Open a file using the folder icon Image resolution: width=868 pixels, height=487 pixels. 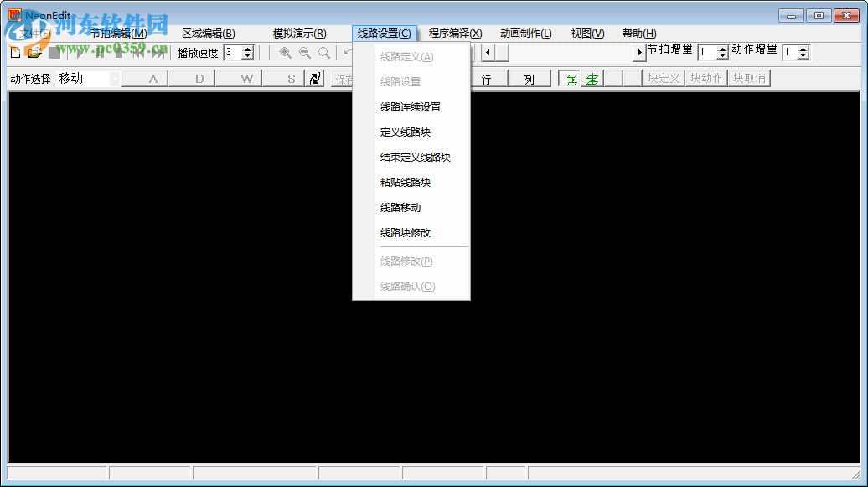click(33, 51)
